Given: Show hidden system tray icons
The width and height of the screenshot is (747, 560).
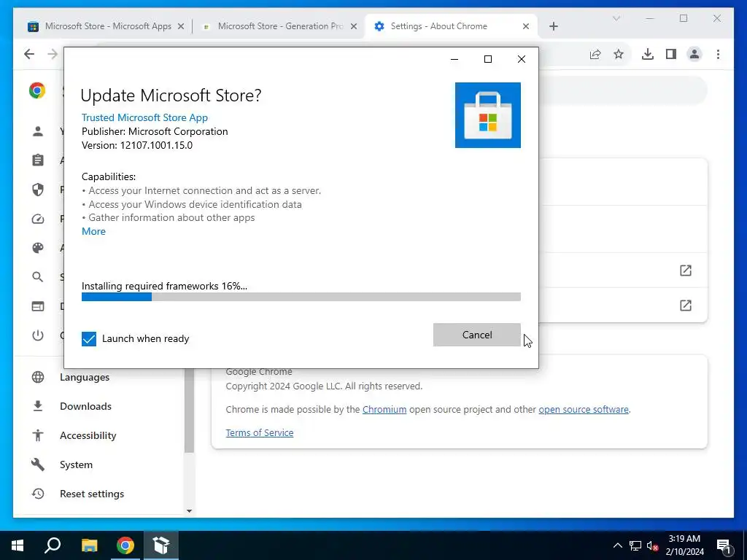Looking at the screenshot, I should coord(617,545).
